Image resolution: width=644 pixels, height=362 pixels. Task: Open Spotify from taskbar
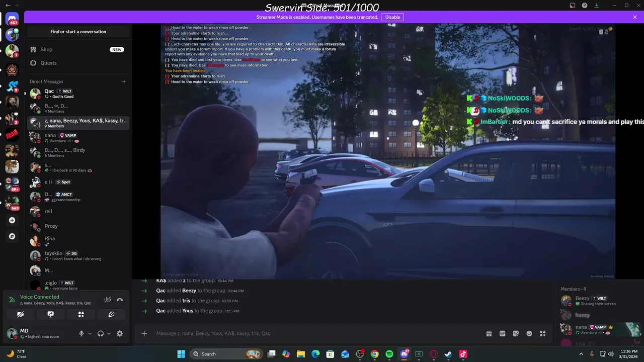[389, 354]
